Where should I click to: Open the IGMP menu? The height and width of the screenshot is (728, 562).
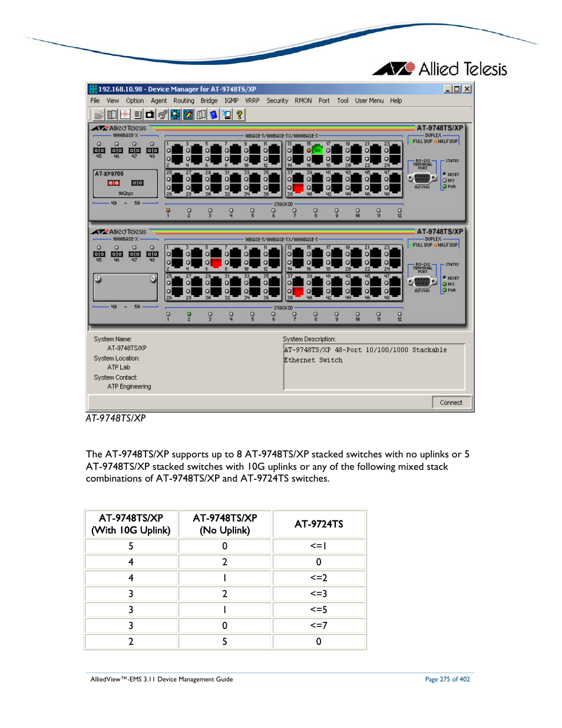(232, 101)
